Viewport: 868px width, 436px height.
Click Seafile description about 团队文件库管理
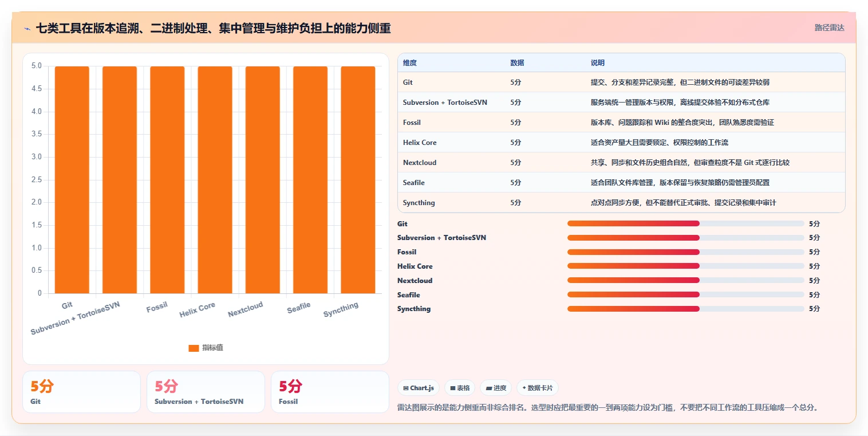(x=680, y=183)
